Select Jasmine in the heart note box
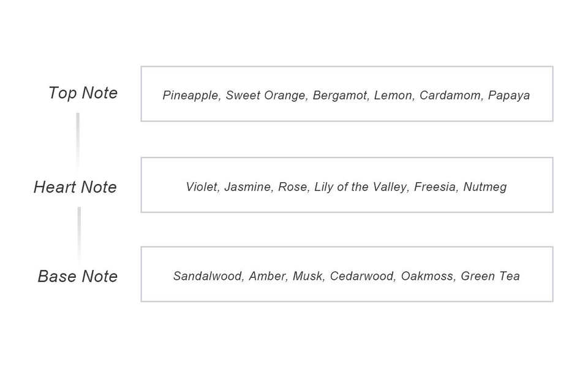This screenshot has width=588, height=368. coord(247,187)
